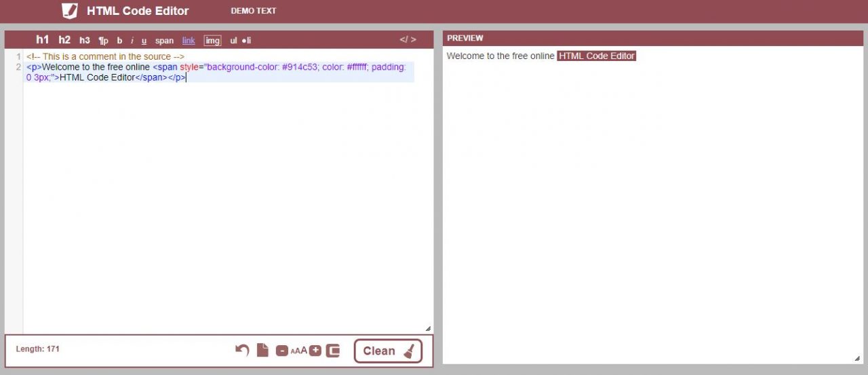This screenshot has width=868, height=375.
Task: Grab the editor pane resize handle
Action: [x=428, y=328]
